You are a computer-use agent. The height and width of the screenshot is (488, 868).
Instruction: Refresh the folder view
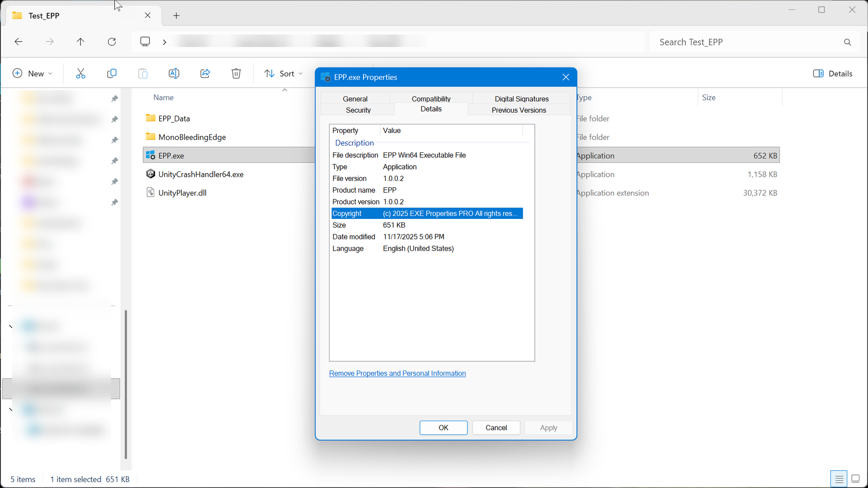point(112,42)
